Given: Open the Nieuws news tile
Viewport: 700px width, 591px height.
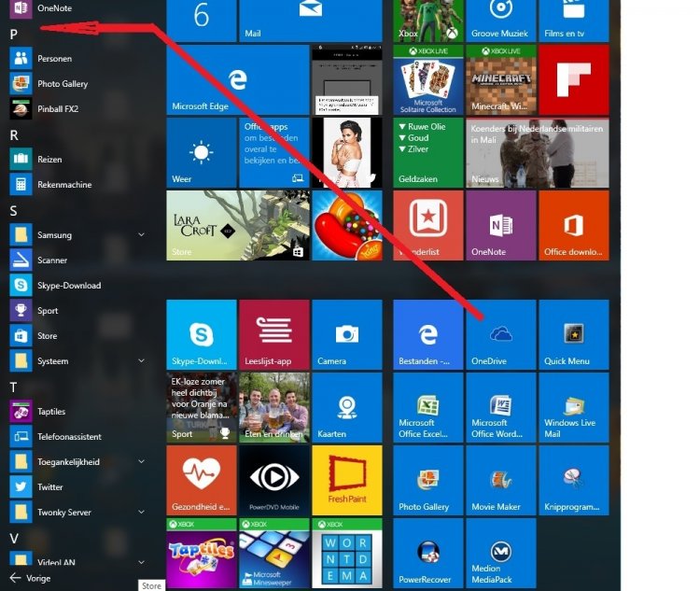Looking at the screenshot, I should click(538, 153).
